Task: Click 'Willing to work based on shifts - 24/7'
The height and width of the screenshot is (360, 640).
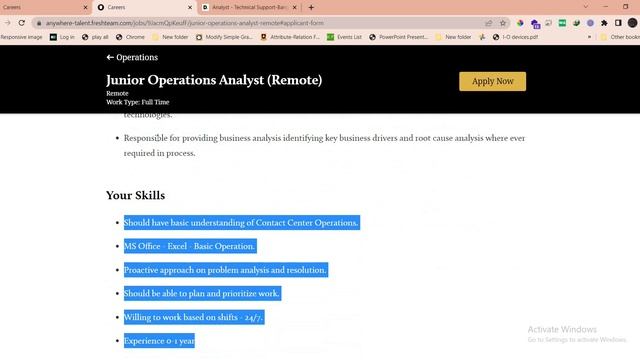Action: pyautogui.click(x=193, y=317)
